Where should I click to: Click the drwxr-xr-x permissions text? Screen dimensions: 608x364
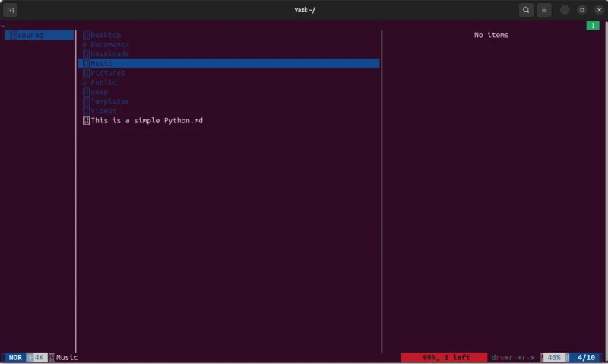512,357
